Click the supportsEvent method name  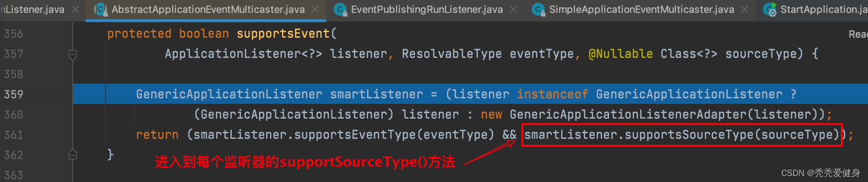click(x=283, y=34)
